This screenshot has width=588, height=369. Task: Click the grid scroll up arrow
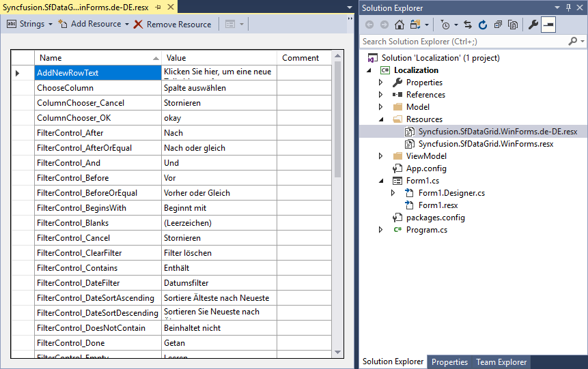coord(337,56)
